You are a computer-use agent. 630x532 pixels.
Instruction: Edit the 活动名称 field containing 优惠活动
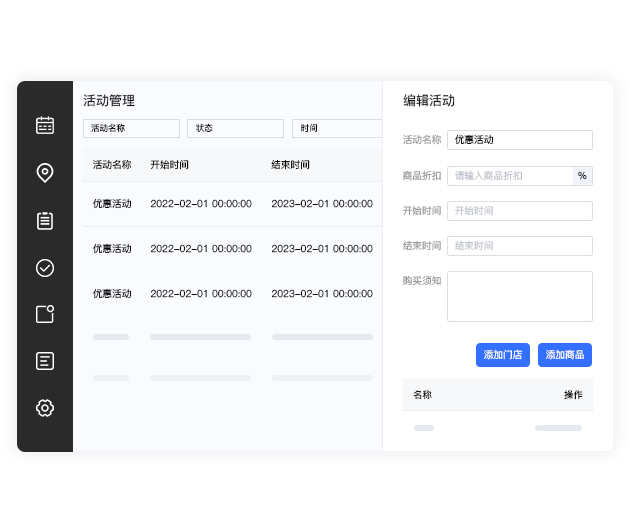[x=519, y=140]
